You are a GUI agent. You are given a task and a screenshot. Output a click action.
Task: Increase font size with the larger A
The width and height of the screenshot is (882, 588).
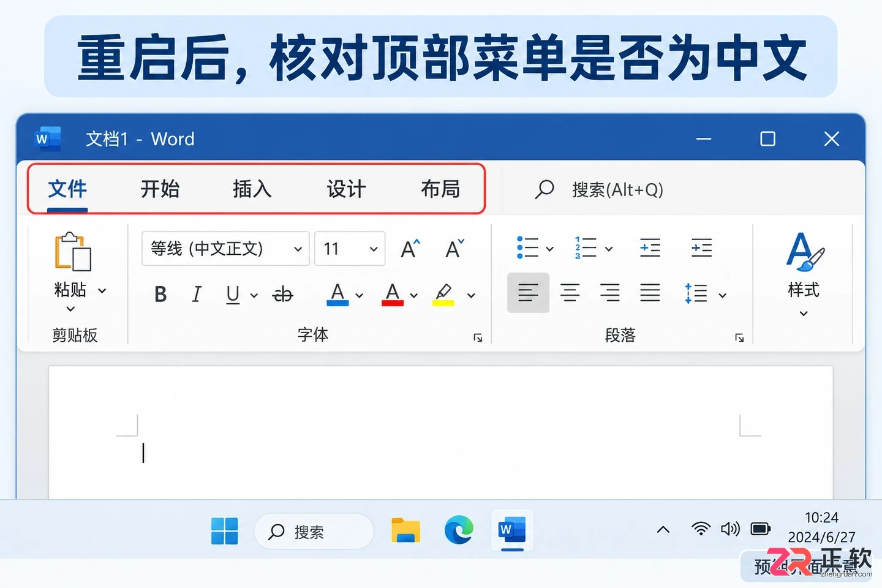click(x=410, y=249)
